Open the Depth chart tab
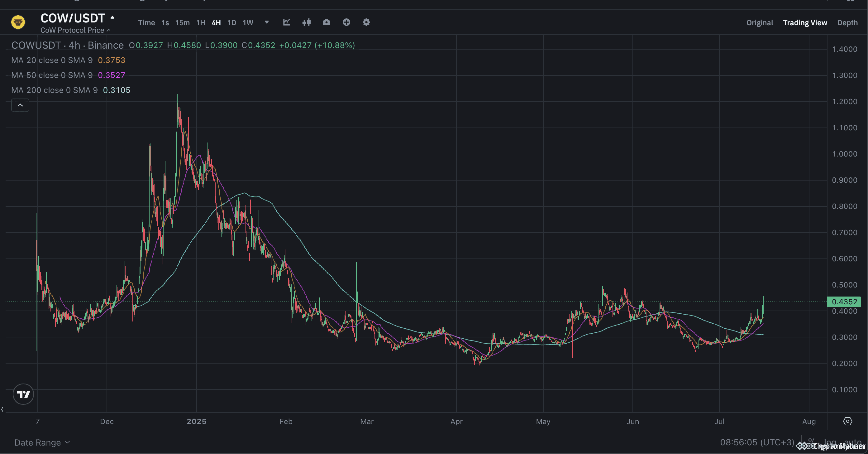This screenshot has height=454, width=868. (x=847, y=22)
